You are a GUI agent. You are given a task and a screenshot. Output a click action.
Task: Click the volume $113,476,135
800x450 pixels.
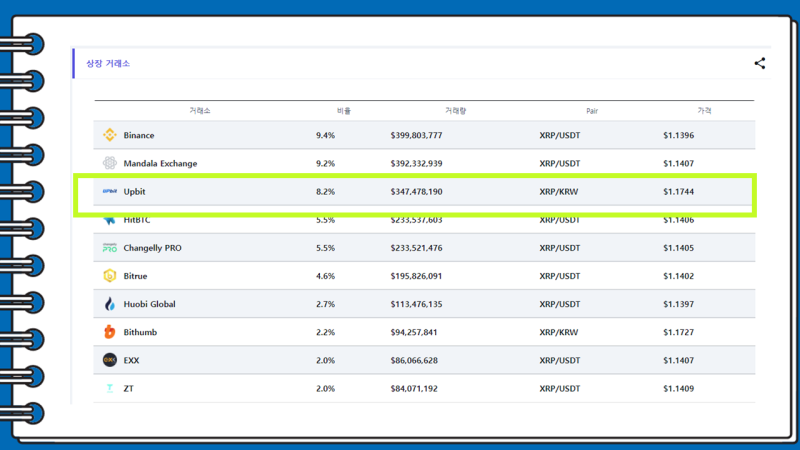416,304
